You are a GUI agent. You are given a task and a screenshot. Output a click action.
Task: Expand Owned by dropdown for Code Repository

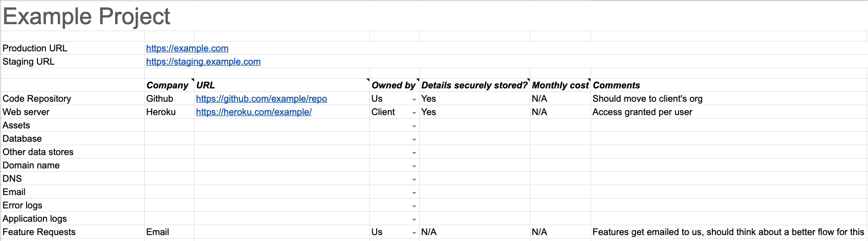[x=414, y=99]
